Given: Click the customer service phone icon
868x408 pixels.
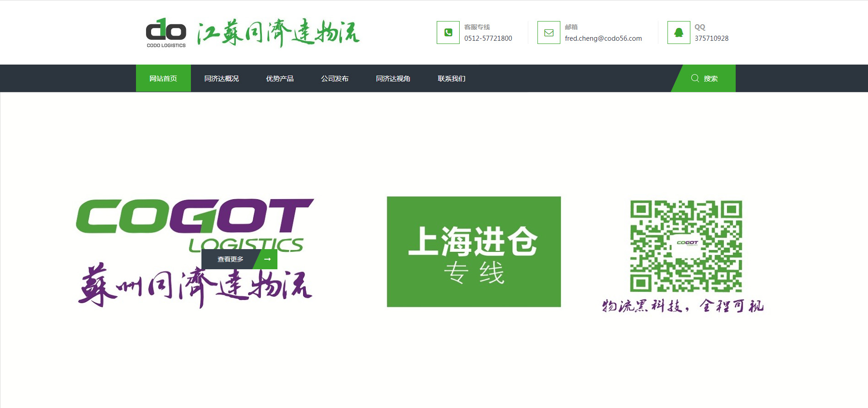Looking at the screenshot, I should pos(448,33).
